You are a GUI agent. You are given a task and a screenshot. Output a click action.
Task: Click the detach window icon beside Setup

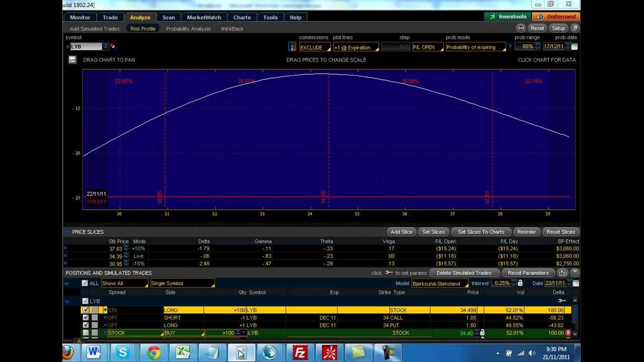pos(576,28)
